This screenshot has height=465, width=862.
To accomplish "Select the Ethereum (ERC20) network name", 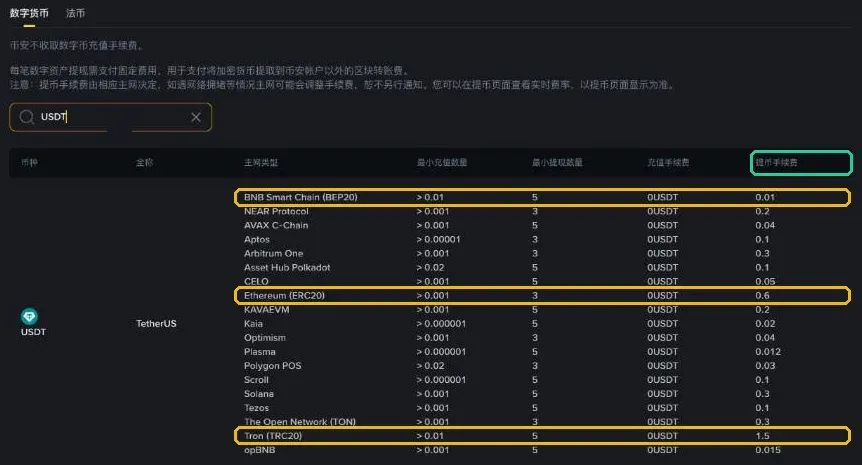I will (284, 296).
